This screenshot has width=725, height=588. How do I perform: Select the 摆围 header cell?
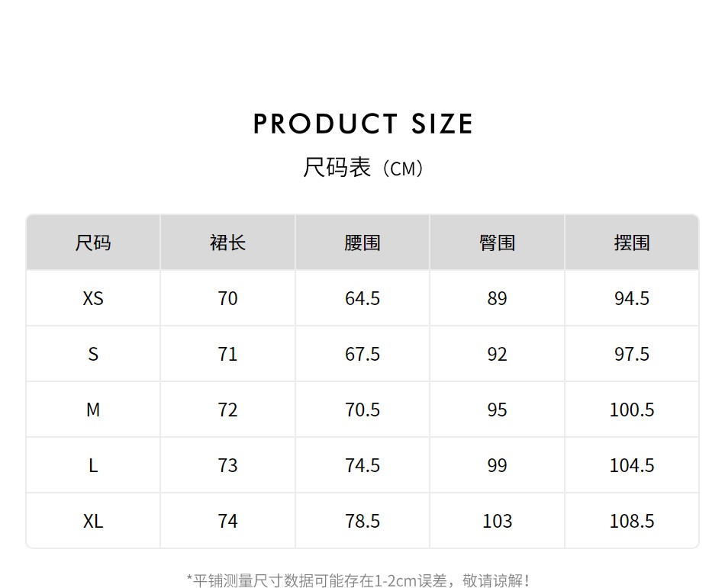[632, 243]
